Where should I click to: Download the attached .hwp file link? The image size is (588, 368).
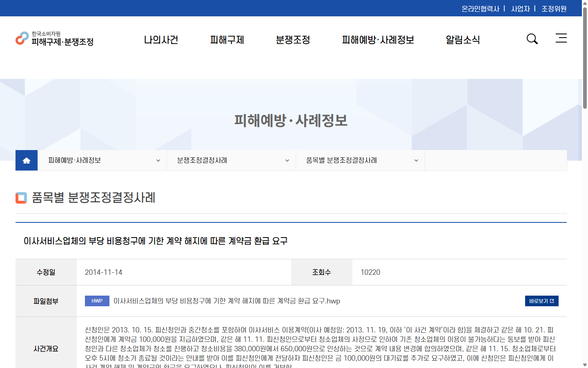(227, 301)
